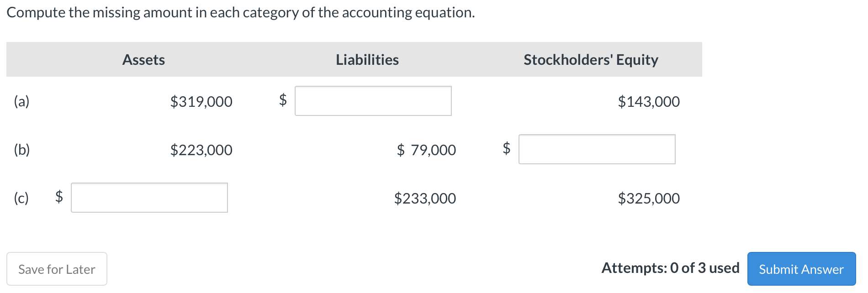Click the Liabilities input field for row (a)
868x293 pixels.
click(x=373, y=101)
